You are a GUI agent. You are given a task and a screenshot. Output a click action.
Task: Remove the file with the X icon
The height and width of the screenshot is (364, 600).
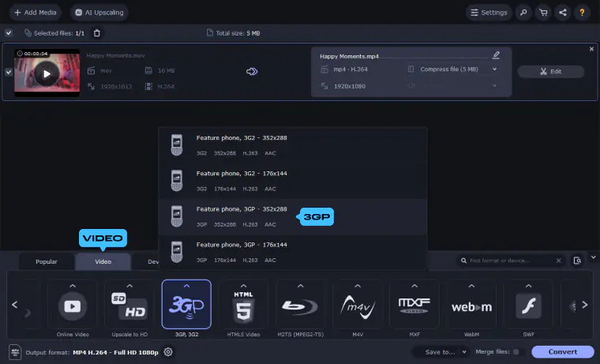[x=591, y=49]
